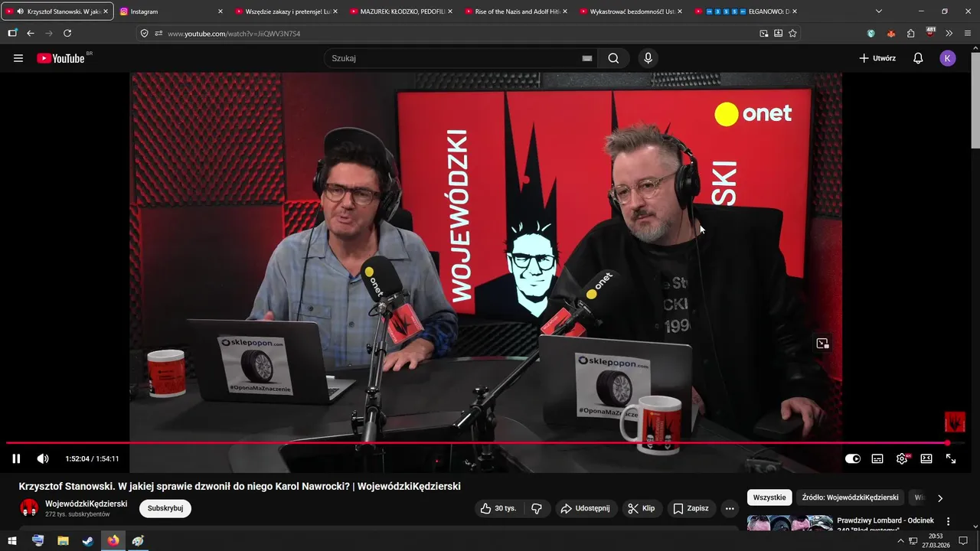Mute the video with the speaker icon

point(43,458)
